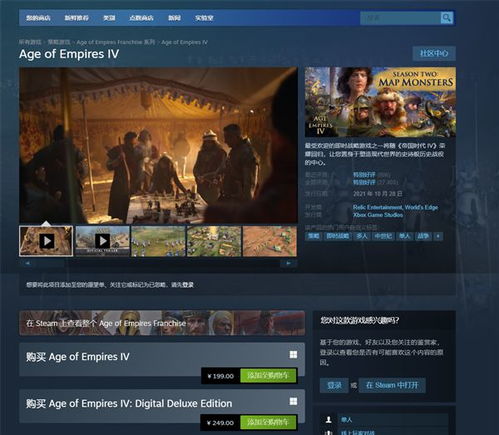Expand more tags with the plus button

pyautogui.click(x=438, y=236)
